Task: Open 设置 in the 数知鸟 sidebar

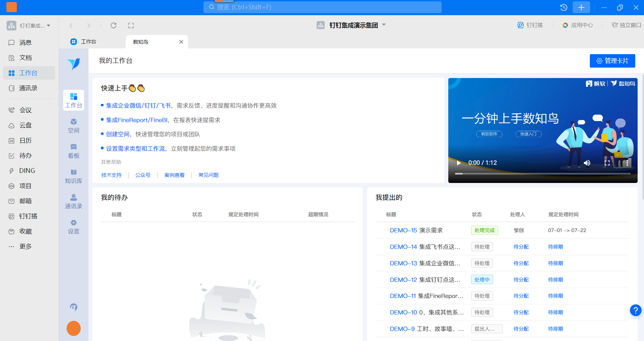Action: click(x=74, y=227)
